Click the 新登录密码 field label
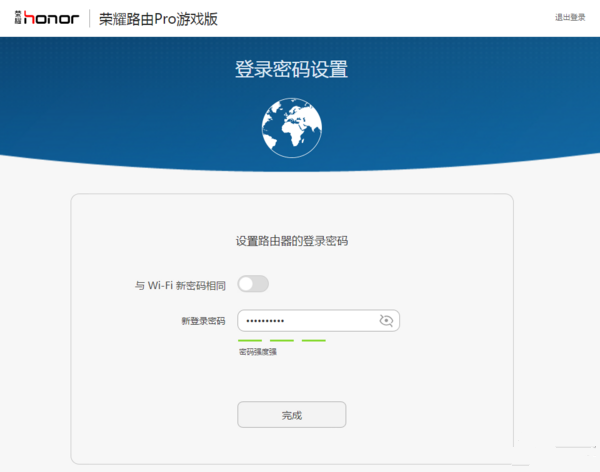The height and width of the screenshot is (472, 600). click(202, 321)
